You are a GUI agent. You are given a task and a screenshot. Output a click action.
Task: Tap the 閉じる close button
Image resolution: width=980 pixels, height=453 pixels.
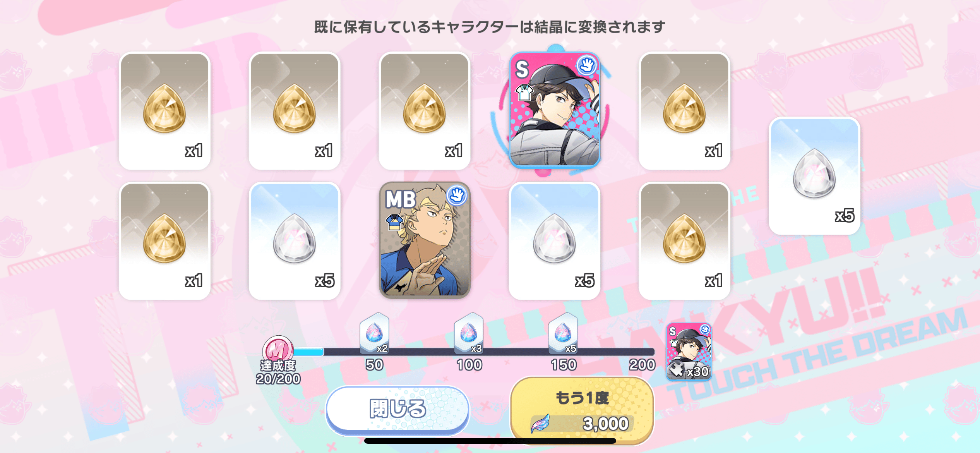click(397, 410)
